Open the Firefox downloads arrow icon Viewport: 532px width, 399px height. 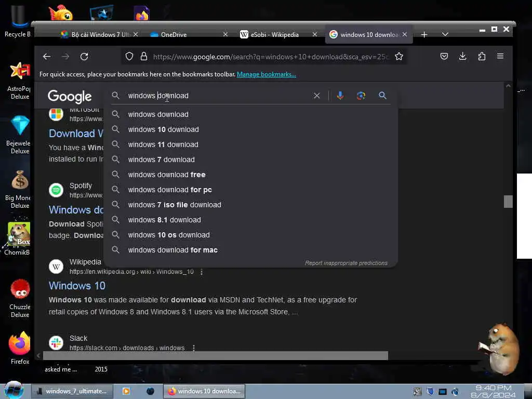coord(462,56)
